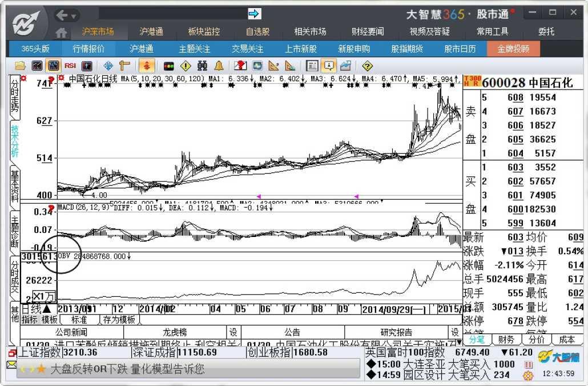The width and height of the screenshot is (588, 386).
Task: Click the yellow diamond exclamation warning icon
Action: pos(186,66)
